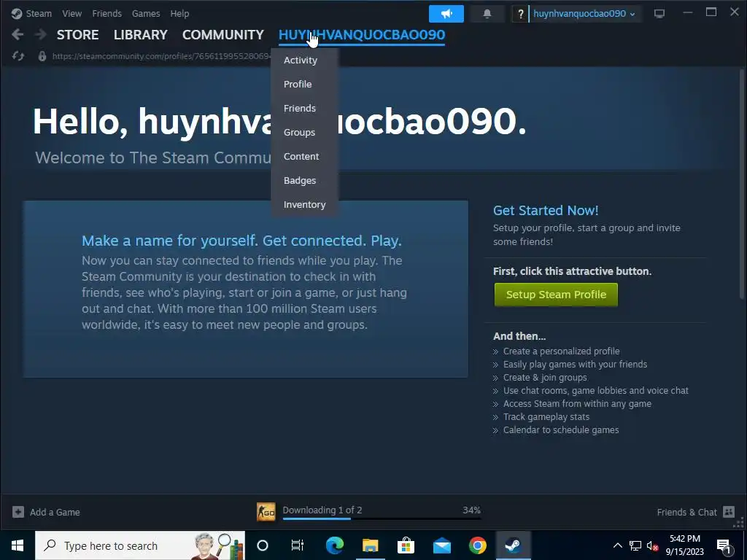The height and width of the screenshot is (560, 747).
Task: Click the taskbar clock 5:42 PM
Action: click(x=684, y=539)
